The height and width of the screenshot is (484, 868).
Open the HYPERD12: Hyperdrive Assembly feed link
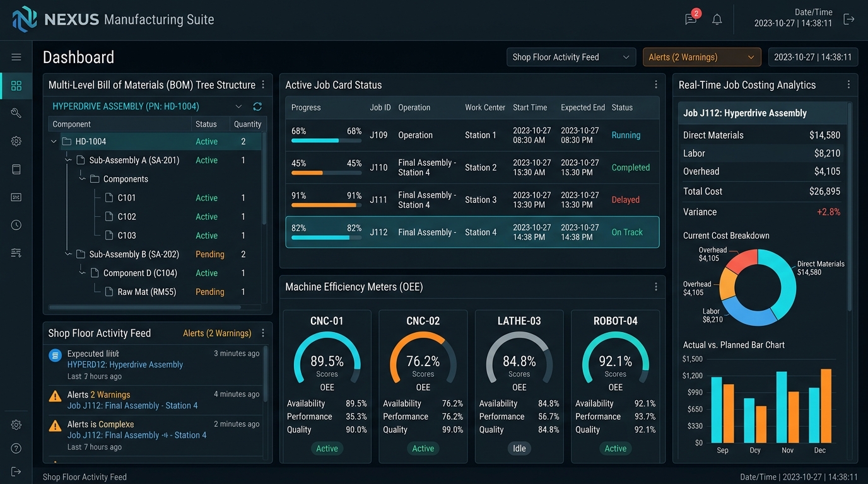125,365
